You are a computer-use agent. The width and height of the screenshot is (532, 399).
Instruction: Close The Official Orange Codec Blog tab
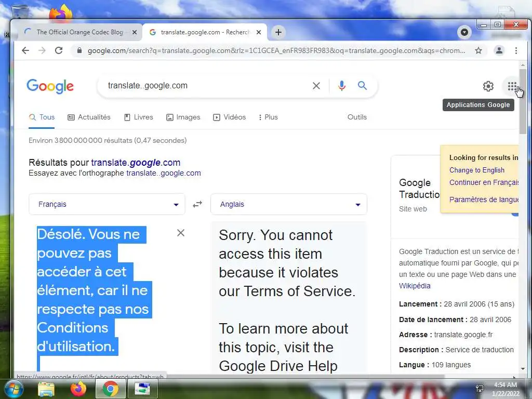[135, 32]
